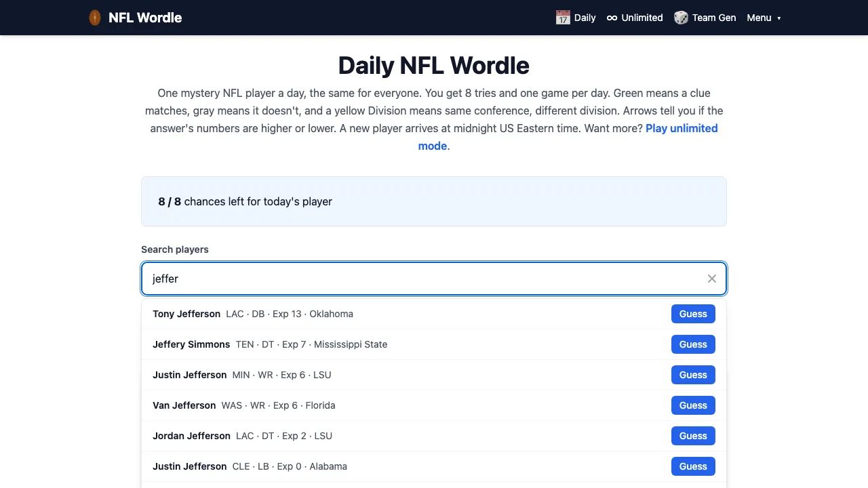Clear the search field with X icon
Image resolution: width=868 pixels, height=488 pixels.
[x=712, y=279]
